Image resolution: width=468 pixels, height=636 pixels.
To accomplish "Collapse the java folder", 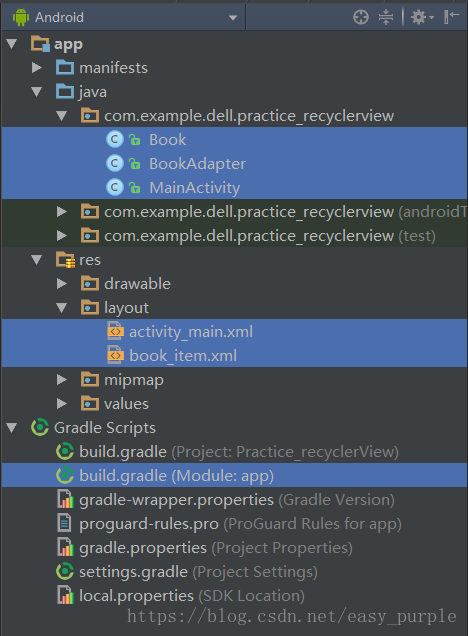I will click(x=37, y=92).
